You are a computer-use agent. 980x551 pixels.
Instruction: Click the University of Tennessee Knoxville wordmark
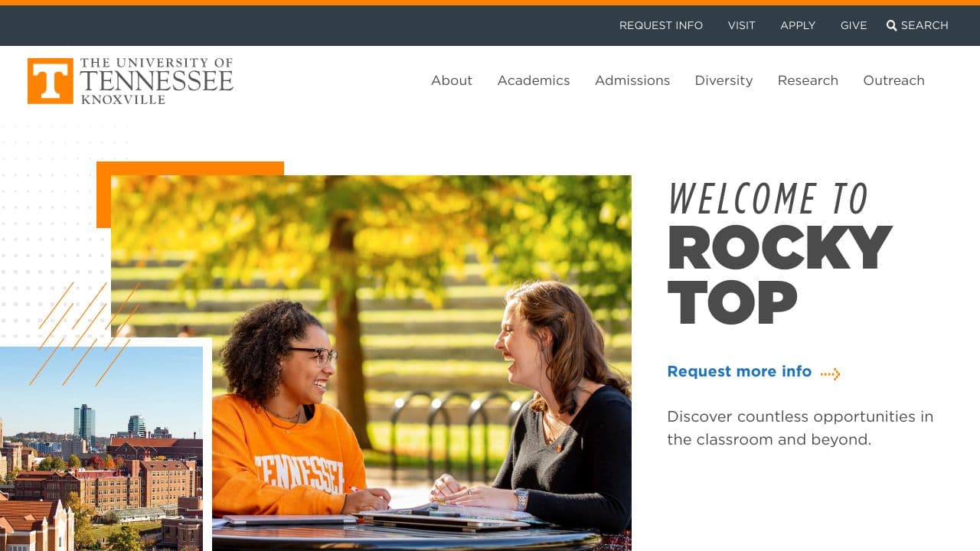[x=157, y=79]
